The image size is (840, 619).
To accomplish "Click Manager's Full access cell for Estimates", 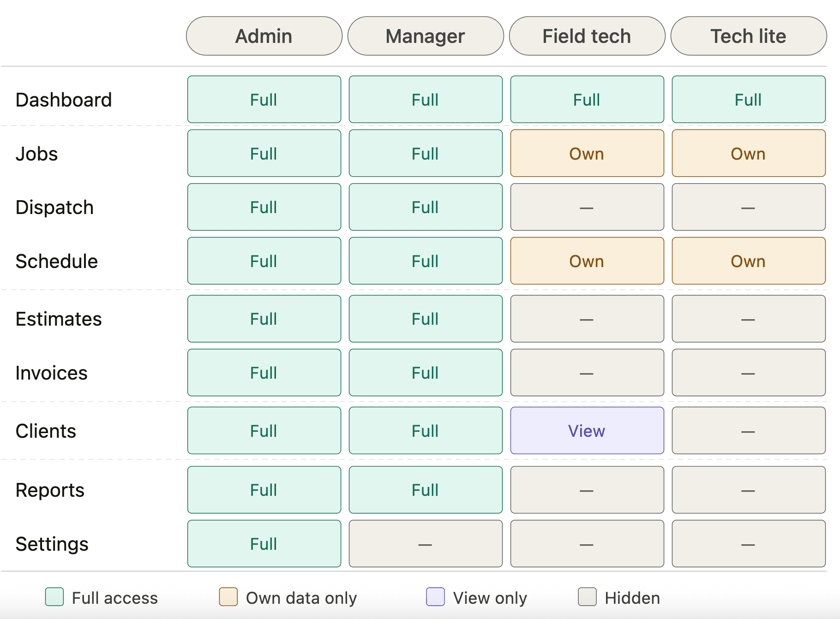I will 426,318.
